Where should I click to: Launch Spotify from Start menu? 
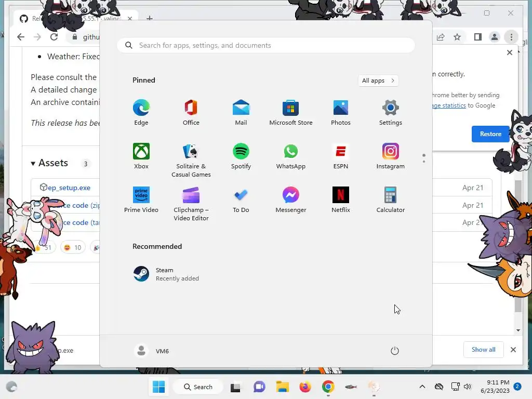click(x=241, y=156)
